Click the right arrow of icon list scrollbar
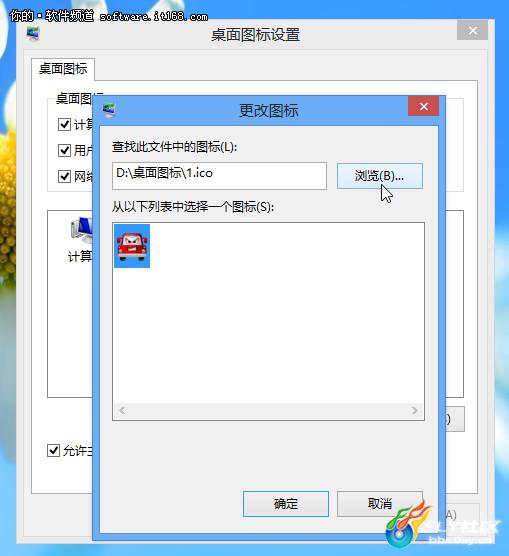 414,411
